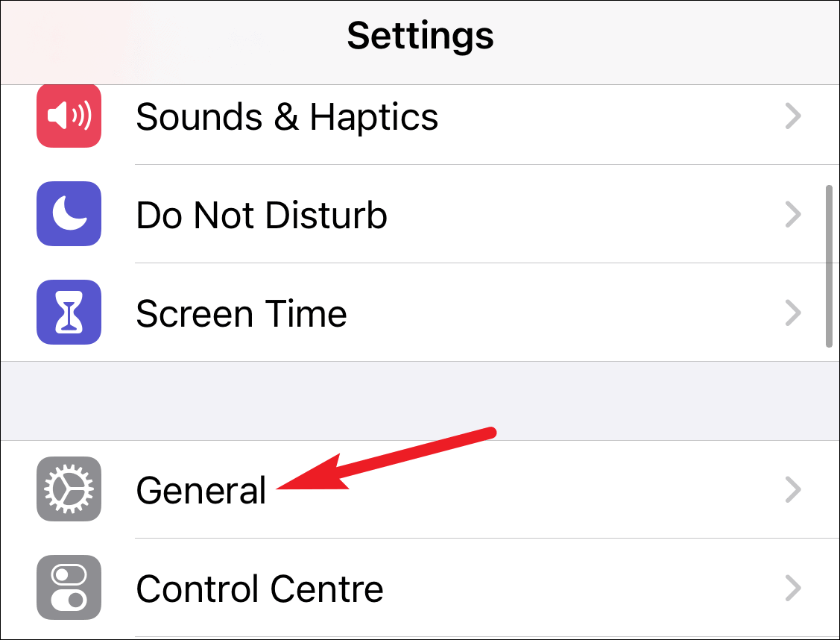Click the gray separator between sections
The height and width of the screenshot is (640, 840).
(x=420, y=401)
